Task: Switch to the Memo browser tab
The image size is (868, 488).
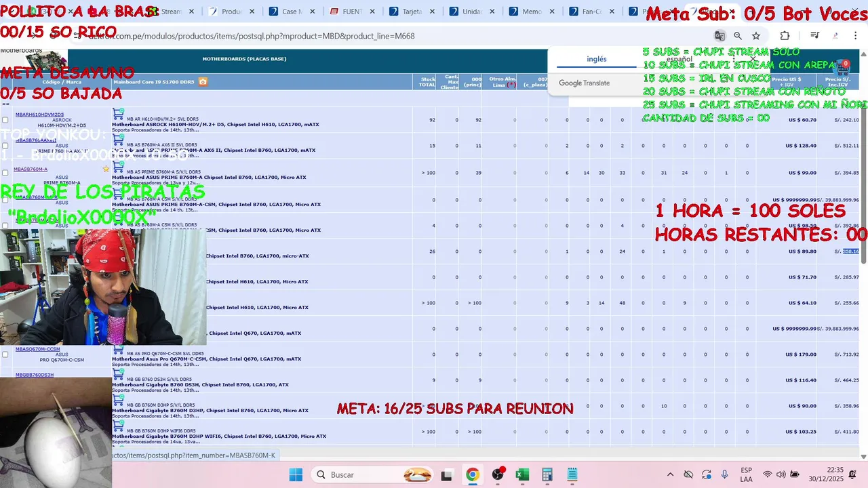Action: [x=531, y=12]
